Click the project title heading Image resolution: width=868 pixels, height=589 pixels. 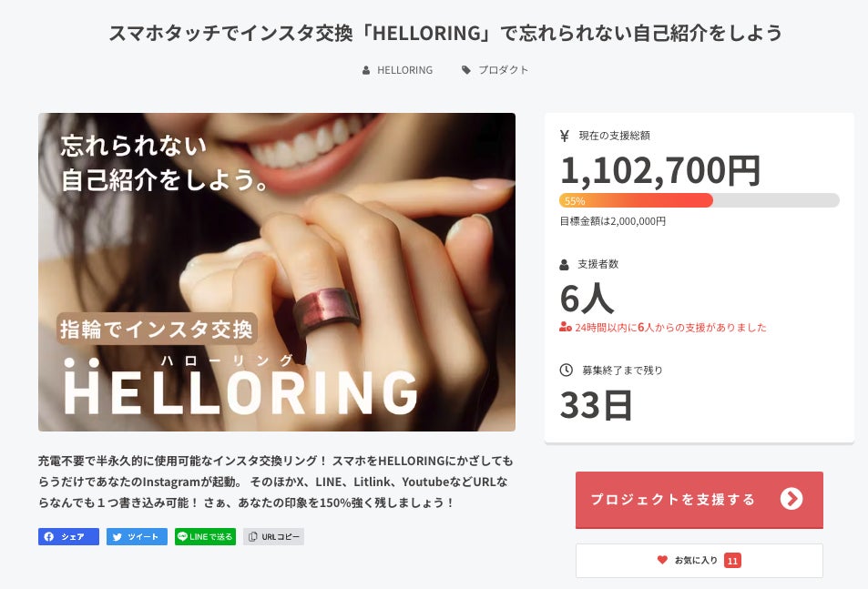click(x=445, y=33)
